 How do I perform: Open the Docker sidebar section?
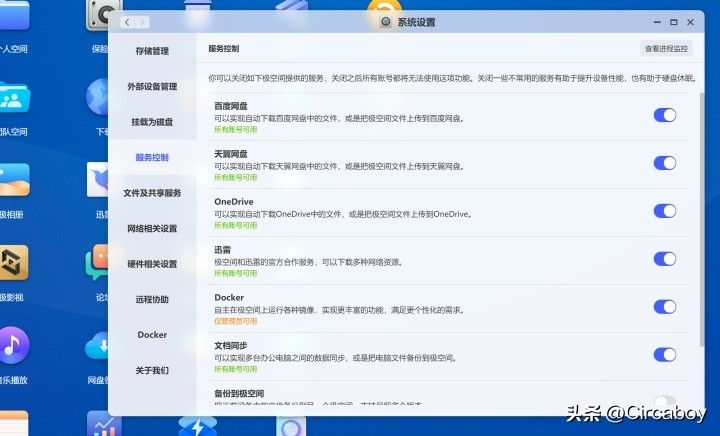[152, 335]
